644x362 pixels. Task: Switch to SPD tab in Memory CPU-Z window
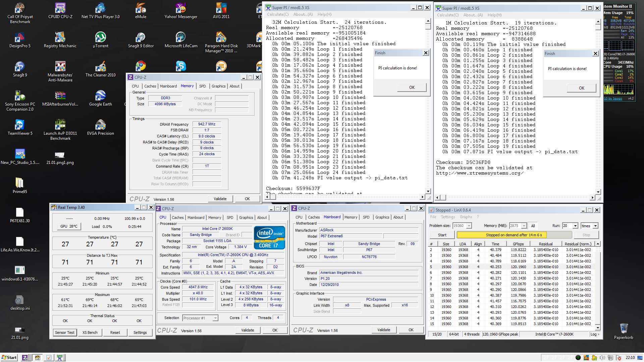[202, 86]
